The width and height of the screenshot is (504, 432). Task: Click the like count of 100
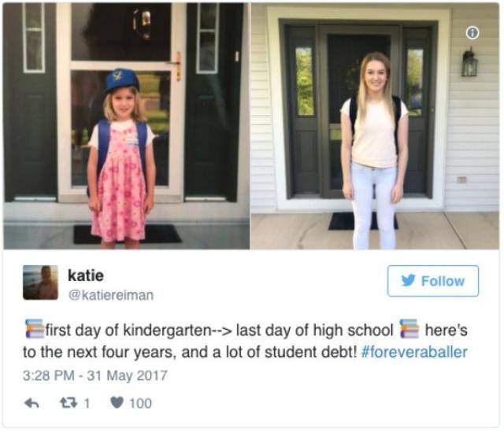[x=140, y=403]
